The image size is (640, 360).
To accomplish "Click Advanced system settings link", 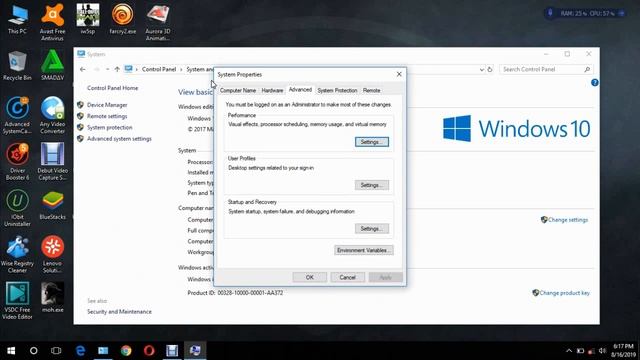I will 119,139.
